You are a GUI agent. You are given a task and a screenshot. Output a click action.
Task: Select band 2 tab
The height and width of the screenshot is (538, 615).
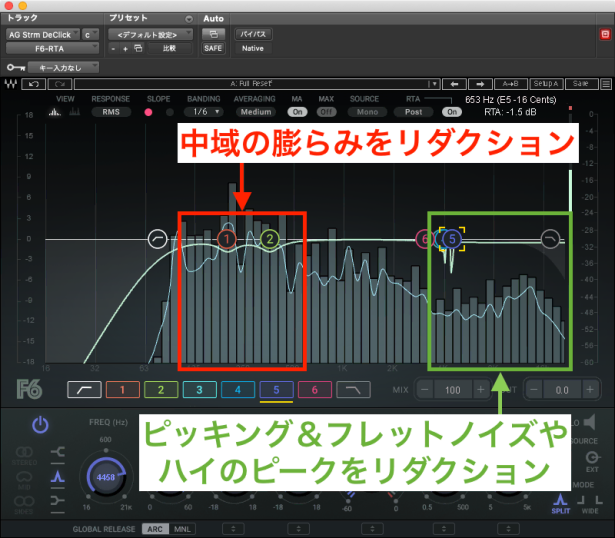point(161,390)
